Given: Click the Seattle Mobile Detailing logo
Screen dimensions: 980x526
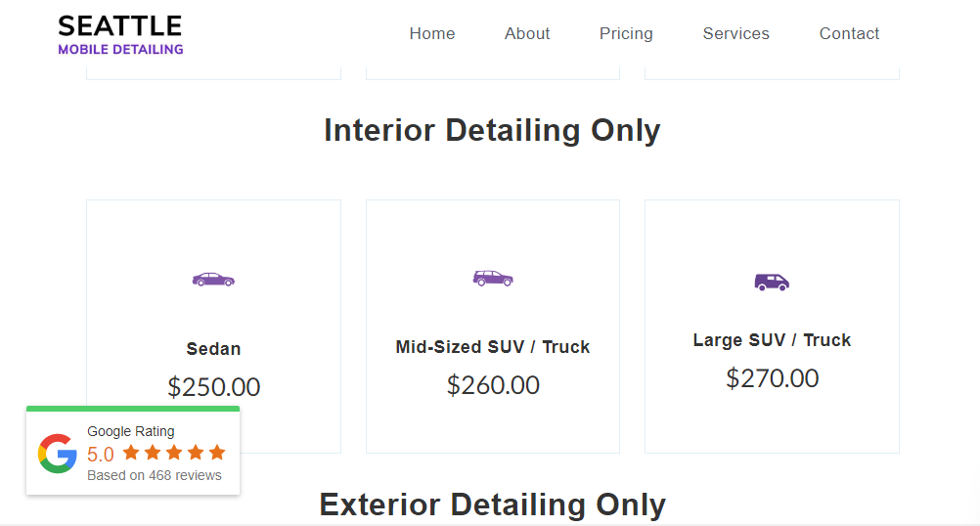Looking at the screenshot, I should [120, 34].
